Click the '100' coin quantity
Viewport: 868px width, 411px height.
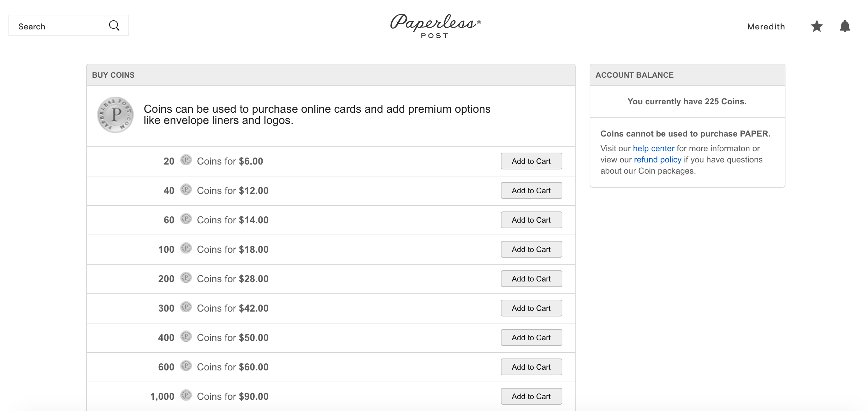point(166,249)
